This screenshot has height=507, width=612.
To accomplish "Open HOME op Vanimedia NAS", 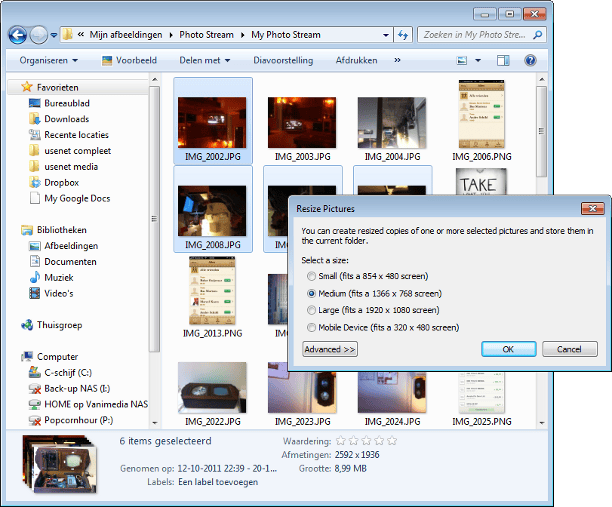I will pos(88,404).
